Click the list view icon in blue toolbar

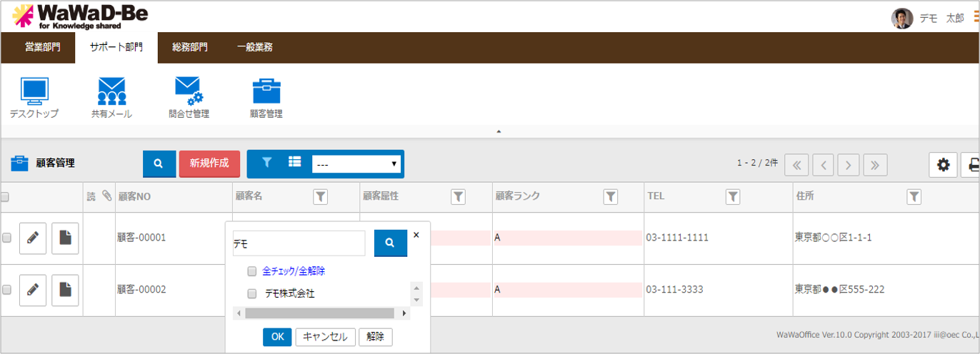[294, 163]
